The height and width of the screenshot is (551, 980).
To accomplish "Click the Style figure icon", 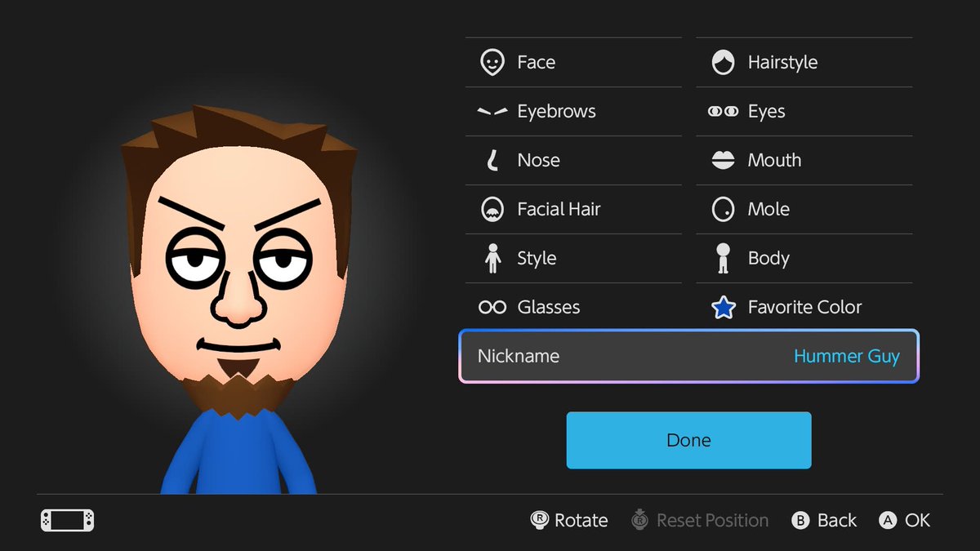I will click(492, 258).
